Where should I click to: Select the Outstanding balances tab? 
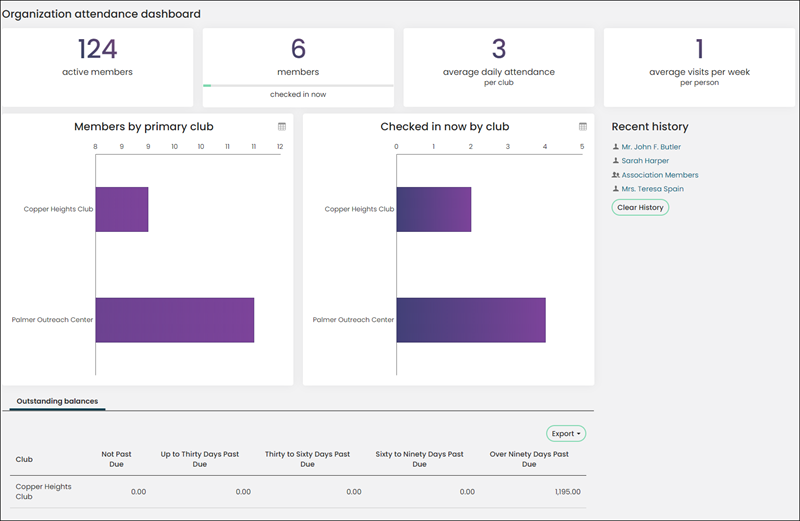tap(57, 402)
